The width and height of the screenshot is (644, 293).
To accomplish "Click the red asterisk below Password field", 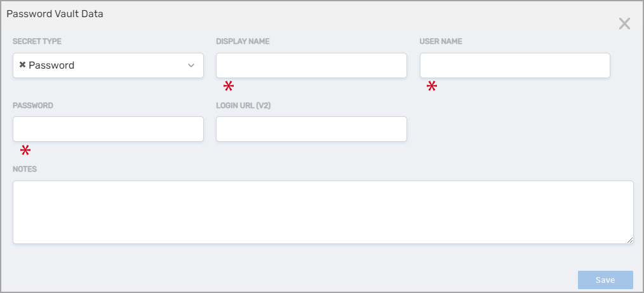I will tap(25, 150).
